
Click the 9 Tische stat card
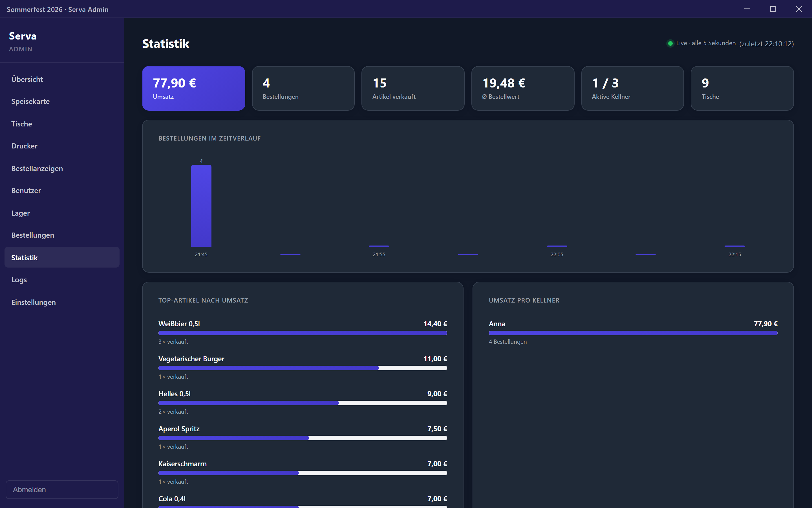click(742, 88)
